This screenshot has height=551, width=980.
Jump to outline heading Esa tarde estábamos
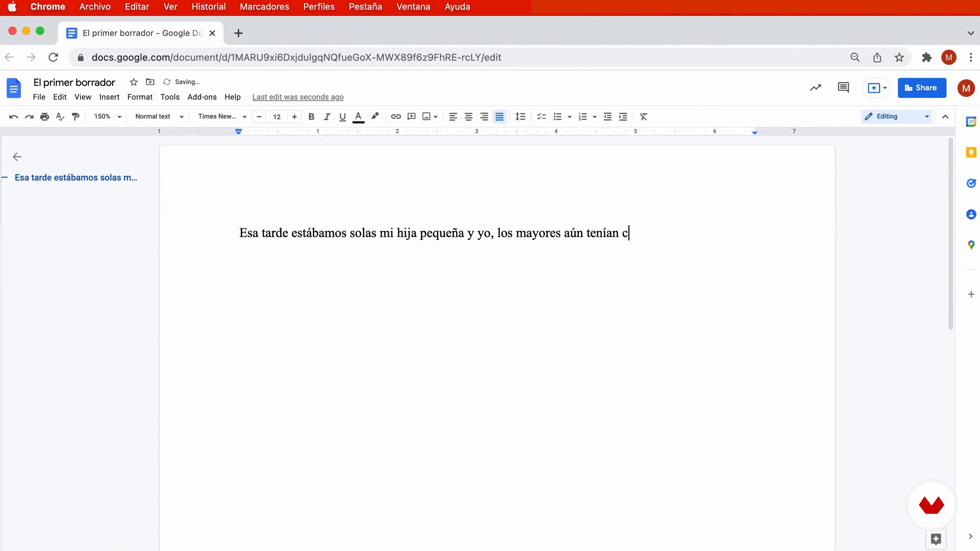click(x=76, y=178)
